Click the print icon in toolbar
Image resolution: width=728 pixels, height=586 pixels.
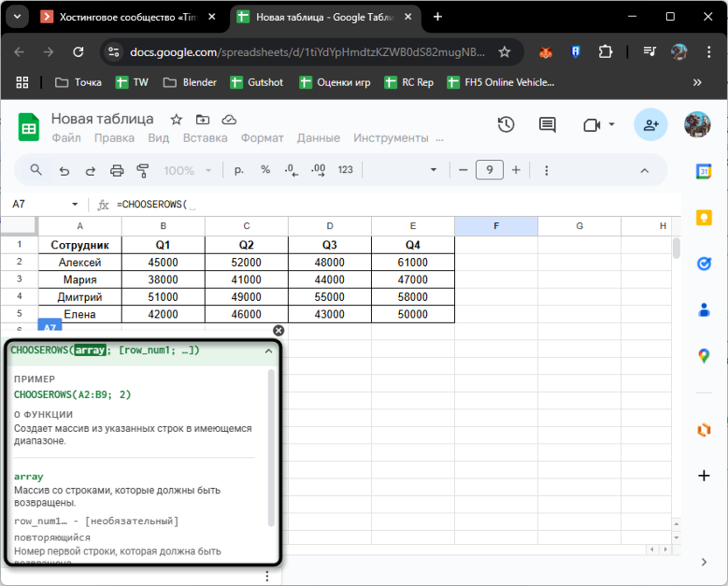click(x=116, y=171)
